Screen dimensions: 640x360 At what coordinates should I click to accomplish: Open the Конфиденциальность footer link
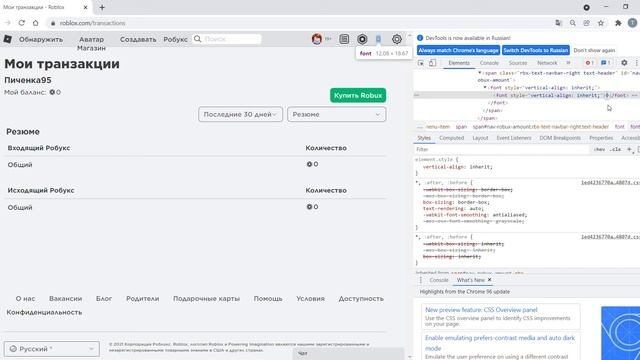[44, 312]
